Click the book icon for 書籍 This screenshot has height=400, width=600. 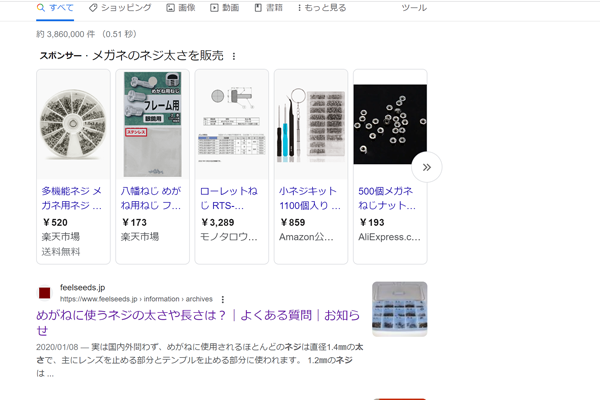258,8
